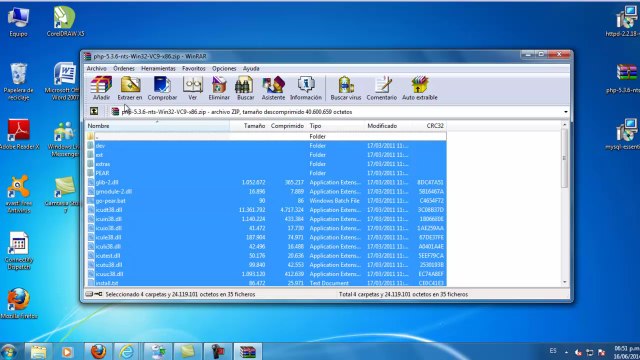Open Windows Explorer from the taskbar
640x360 pixels.
(38, 351)
